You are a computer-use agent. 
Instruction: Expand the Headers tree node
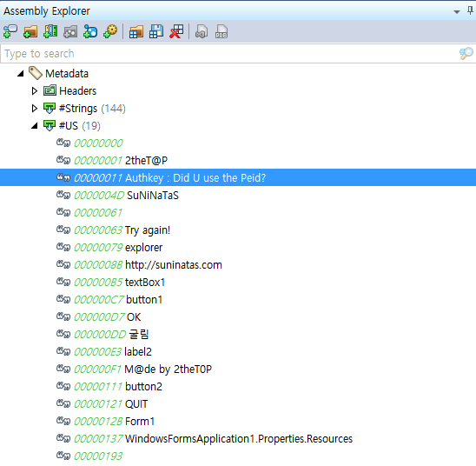35,90
